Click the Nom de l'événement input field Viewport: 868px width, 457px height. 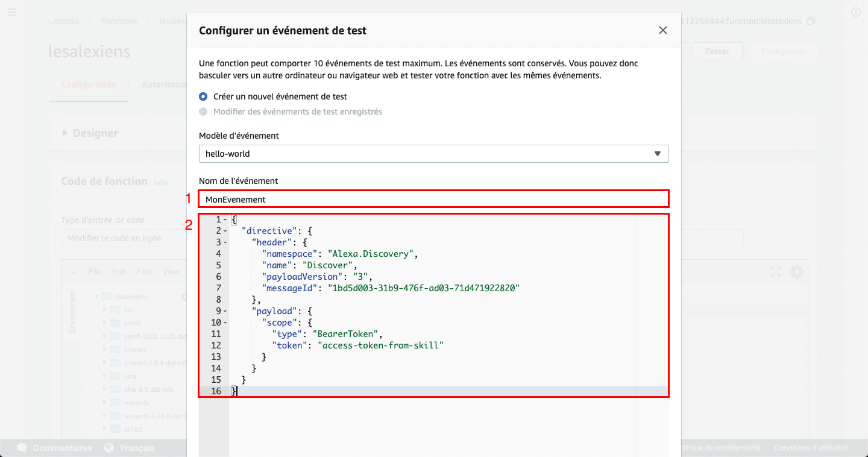coord(433,199)
